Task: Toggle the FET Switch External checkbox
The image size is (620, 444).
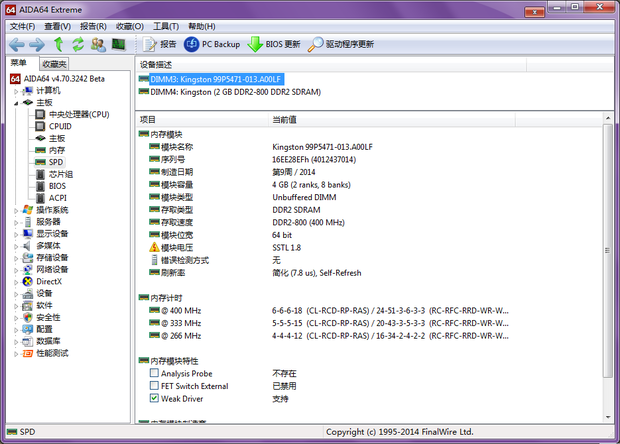Action: (154, 385)
